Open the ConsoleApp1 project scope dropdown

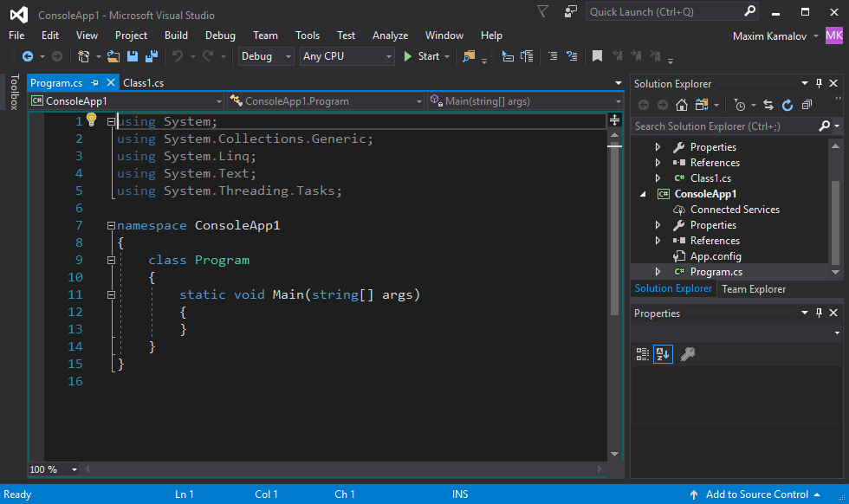click(x=126, y=101)
